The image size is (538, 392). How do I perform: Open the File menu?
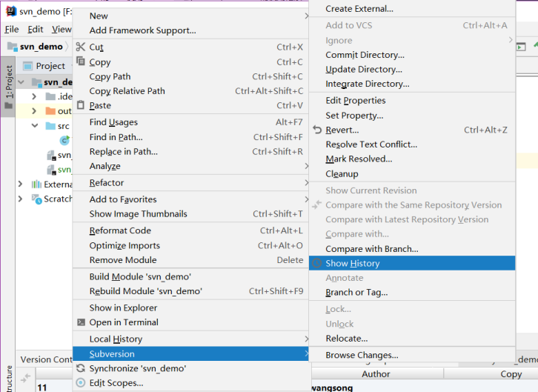[12, 30]
